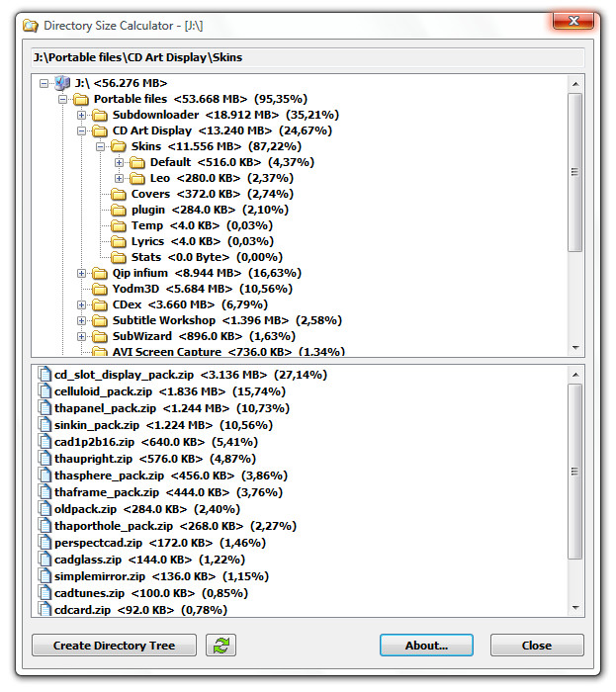Expand the Qip infium node
The width and height of the screenshot is (616, 692).
tap(81, 273)
